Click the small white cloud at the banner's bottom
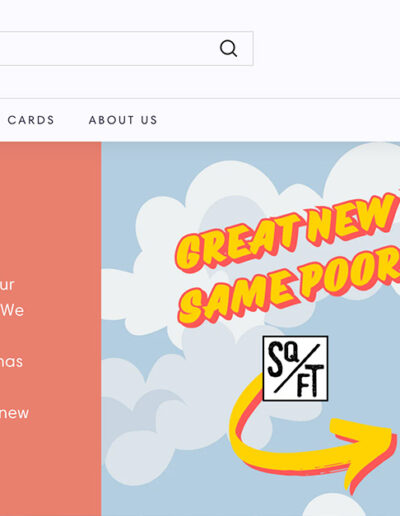Viewport: 400px width, 516px height. click(333, 507)
